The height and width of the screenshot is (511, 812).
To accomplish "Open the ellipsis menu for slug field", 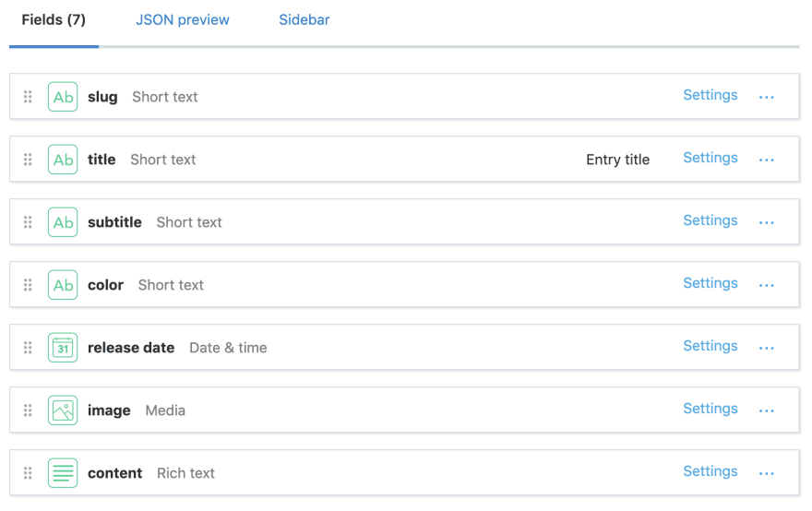I will 767,98.
